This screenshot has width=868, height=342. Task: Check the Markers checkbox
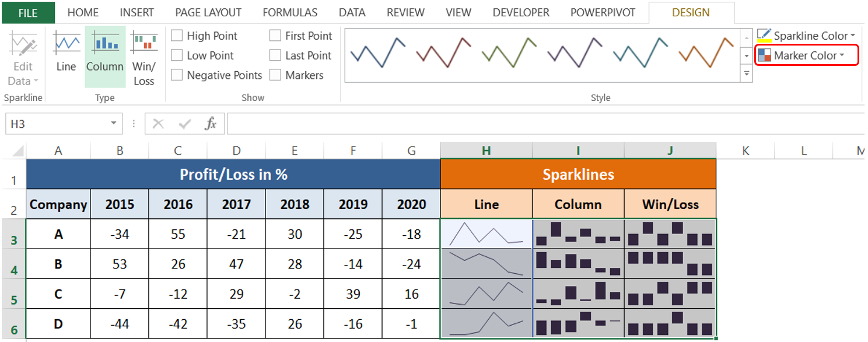pyautogui.click(x=275, y=75)
